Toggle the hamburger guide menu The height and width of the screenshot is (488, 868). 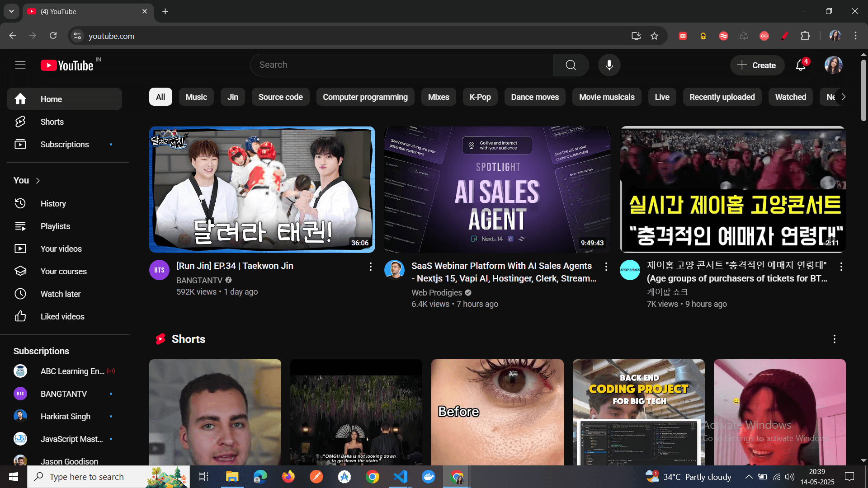tap(20, 65)
